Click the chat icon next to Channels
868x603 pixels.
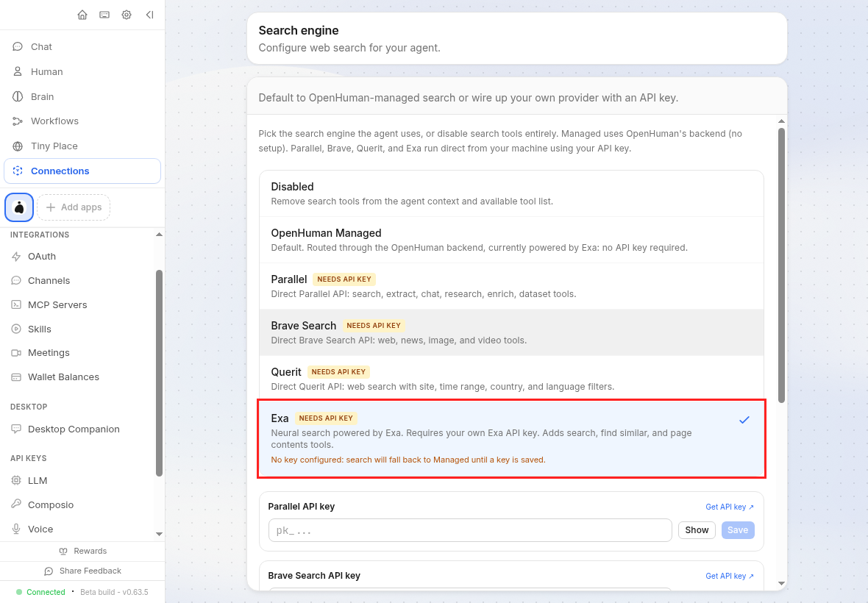[16, 281]
